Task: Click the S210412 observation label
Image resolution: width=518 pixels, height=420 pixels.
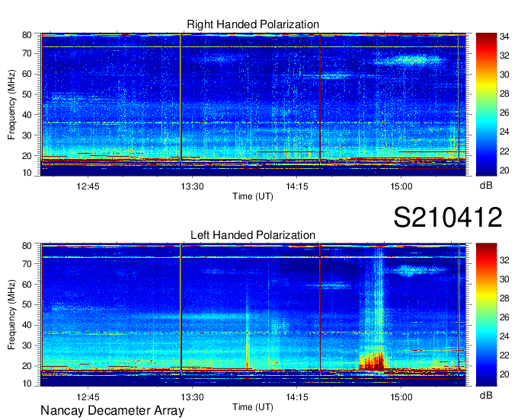Action: coord(448,217)
